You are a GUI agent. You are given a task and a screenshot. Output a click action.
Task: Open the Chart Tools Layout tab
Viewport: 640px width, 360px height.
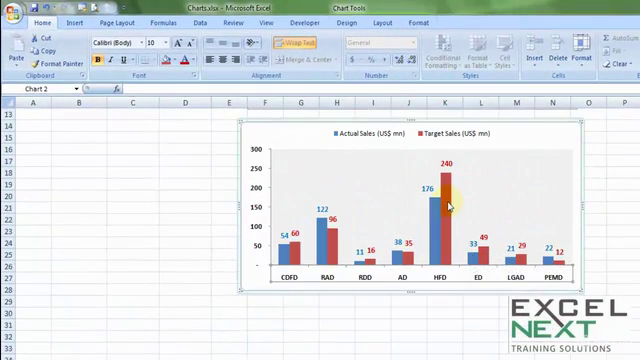pyautogui.click(x=382, y=23)
